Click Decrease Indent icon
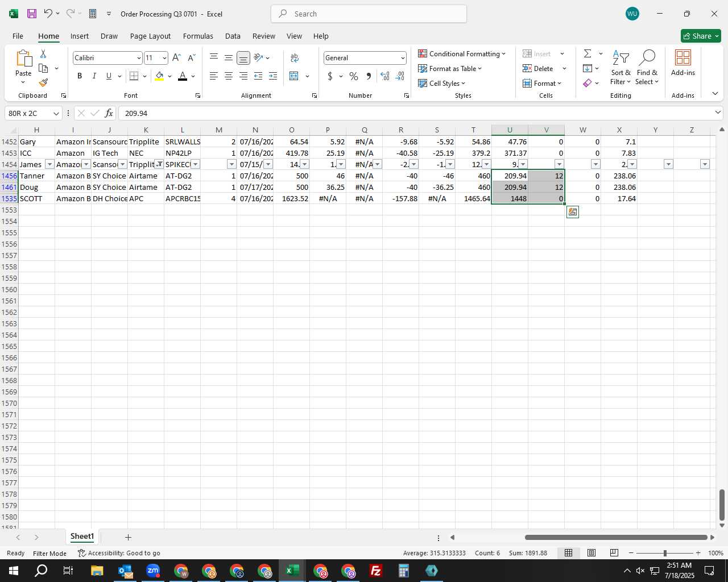728x582 pixels. [258, 76]
